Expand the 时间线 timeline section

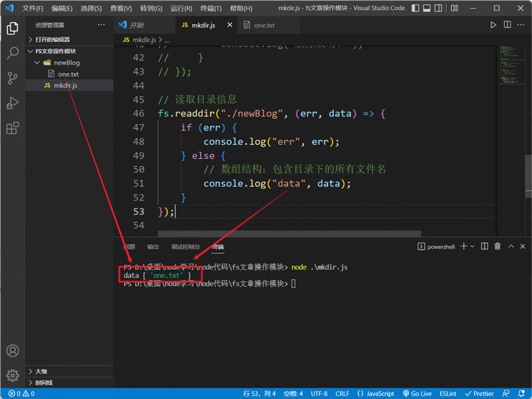(x=69, y=383)
